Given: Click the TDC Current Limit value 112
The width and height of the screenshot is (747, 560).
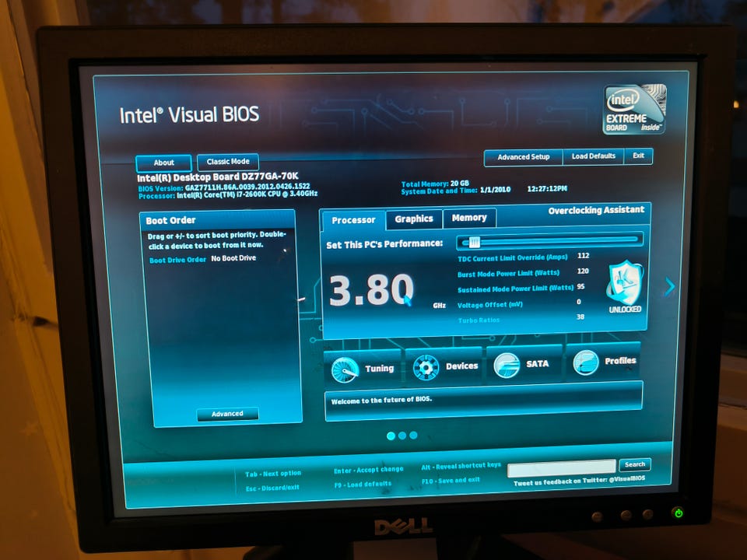Looking at the screenshot, I should [583, 256].
